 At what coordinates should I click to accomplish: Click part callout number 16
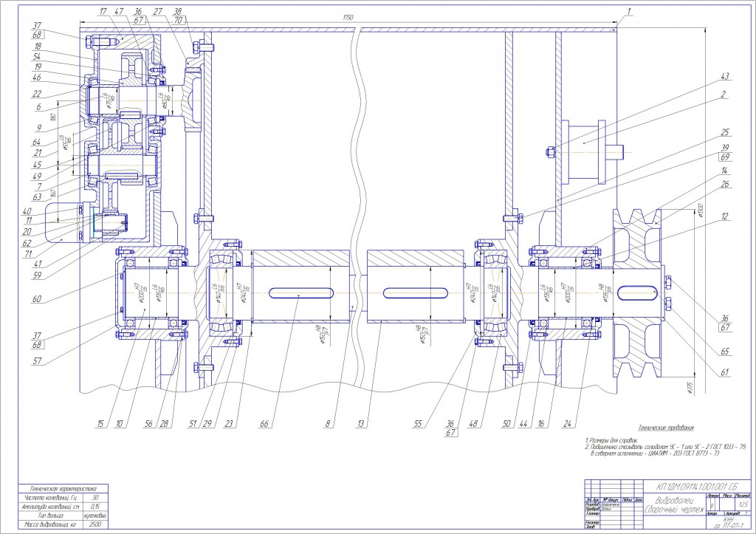point(541,424)
